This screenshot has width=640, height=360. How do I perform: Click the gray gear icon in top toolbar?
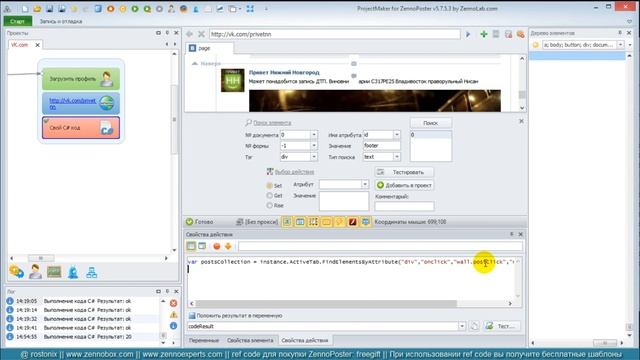pyautogui.click(x=160, y=9)
